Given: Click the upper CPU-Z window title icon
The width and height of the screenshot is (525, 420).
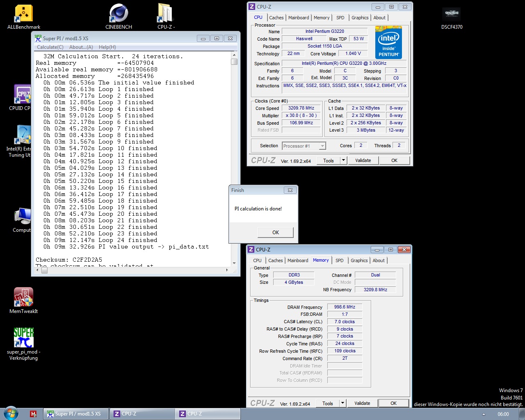Looking at the screenshot, I should pos(252,7).
